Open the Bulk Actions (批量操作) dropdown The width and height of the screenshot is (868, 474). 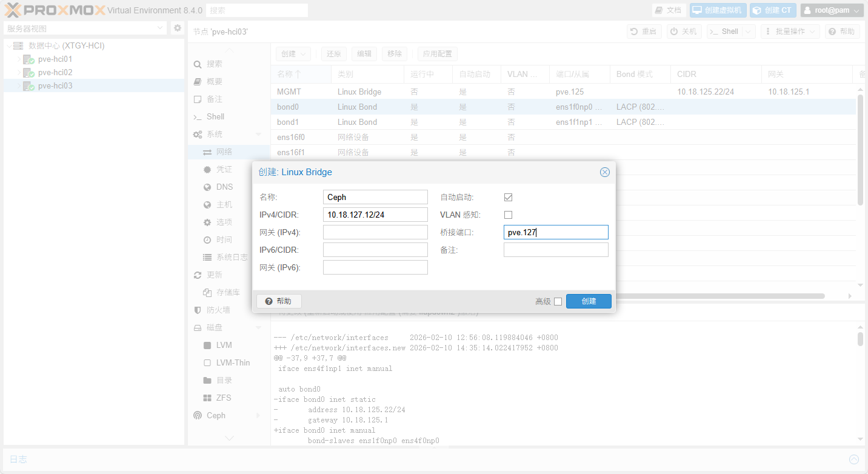pyautogui.click(x=790, y=32)
